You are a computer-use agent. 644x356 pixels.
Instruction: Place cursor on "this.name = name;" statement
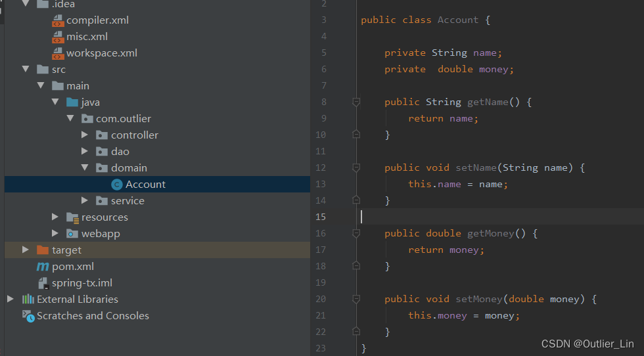[458, 184]
